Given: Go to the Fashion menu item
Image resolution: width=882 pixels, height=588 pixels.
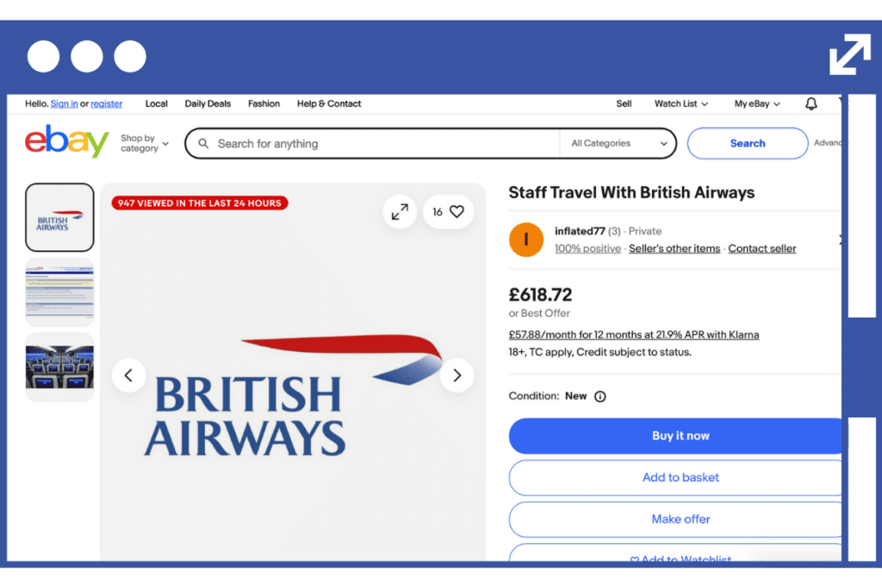Looking at the screenshot, I should coord(264,104).
